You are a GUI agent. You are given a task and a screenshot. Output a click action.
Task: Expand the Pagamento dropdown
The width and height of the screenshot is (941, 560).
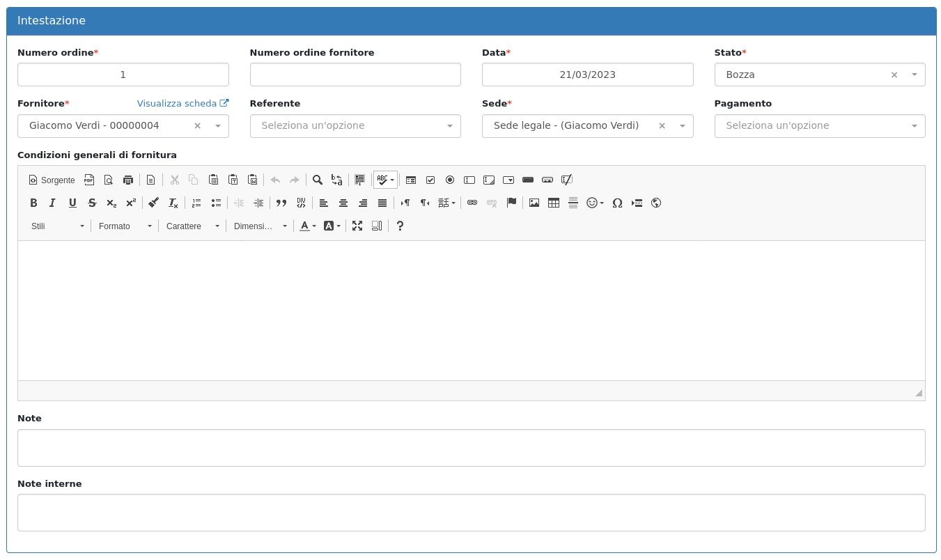tap(819, 126)
